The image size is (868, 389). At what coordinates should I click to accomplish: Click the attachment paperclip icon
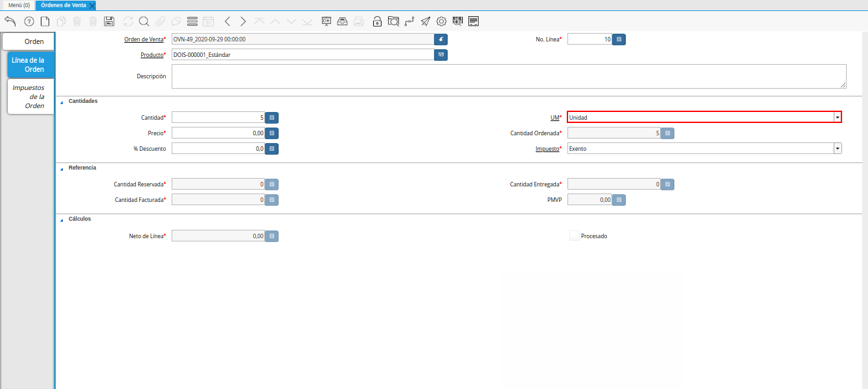(x=160, y=21)
